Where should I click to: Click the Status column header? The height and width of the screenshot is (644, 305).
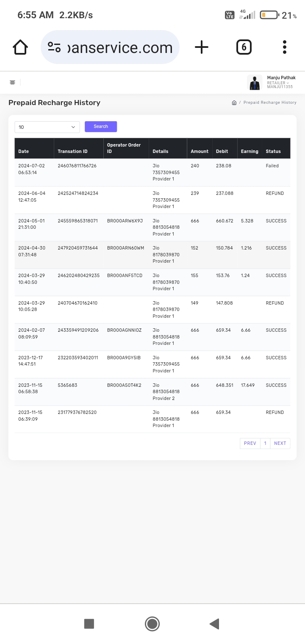click(273, 151)
